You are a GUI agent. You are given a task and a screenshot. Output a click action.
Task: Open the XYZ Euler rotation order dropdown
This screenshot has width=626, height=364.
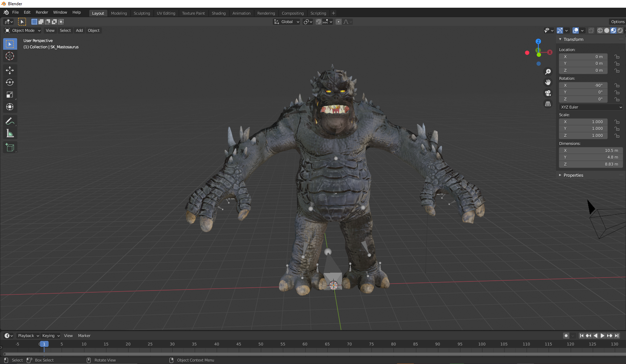click(590, 107)
